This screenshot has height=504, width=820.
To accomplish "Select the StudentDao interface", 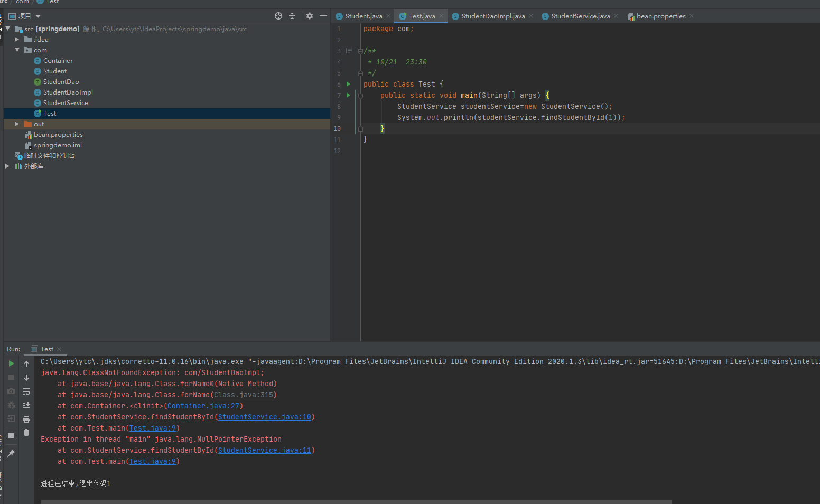I will tap(61, 82).
